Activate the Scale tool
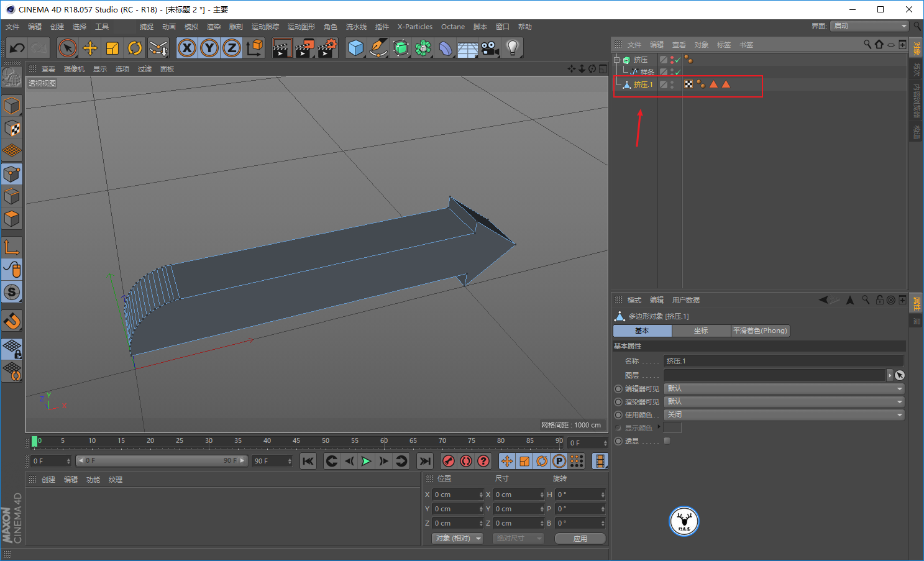 pos(112,48)
